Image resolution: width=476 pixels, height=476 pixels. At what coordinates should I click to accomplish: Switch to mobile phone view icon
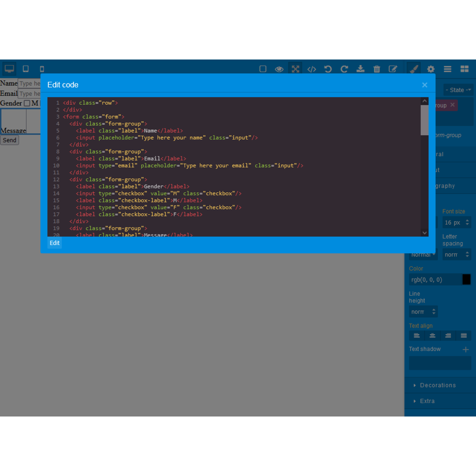[42, 69]
